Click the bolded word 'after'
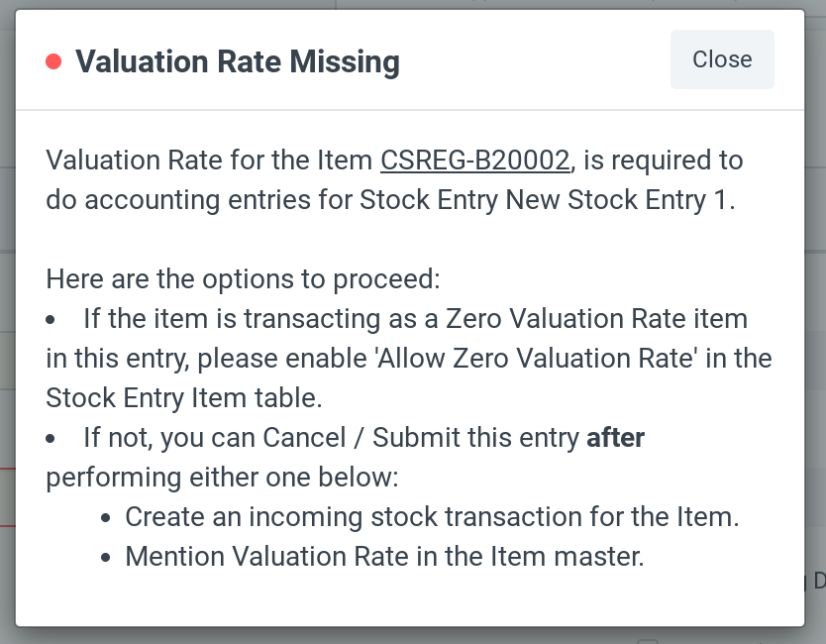The image size is (826, 644). (x=617, y=437)
